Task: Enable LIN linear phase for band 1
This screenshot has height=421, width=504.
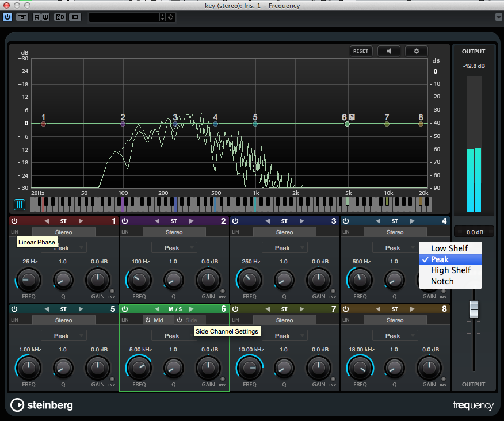Action: (15, 232)
